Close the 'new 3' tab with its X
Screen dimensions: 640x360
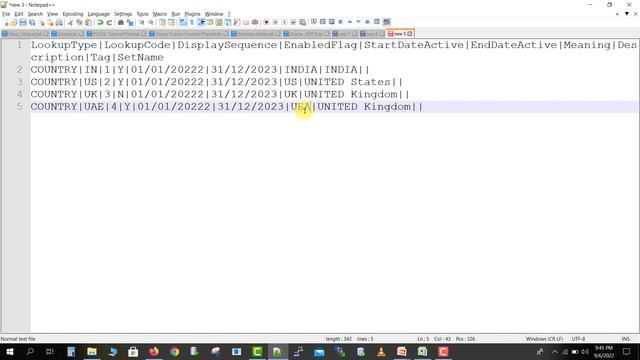click(x=410, y=33)
